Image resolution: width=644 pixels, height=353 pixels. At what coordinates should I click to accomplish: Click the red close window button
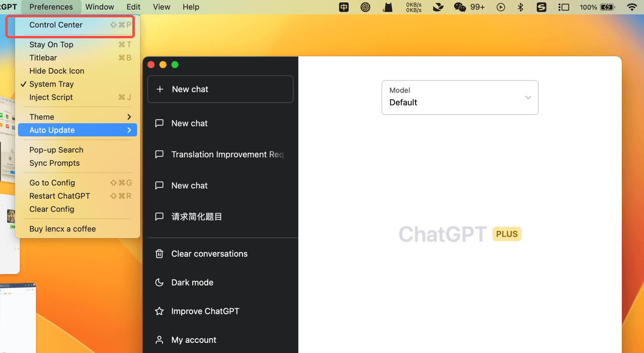(151, 64)
